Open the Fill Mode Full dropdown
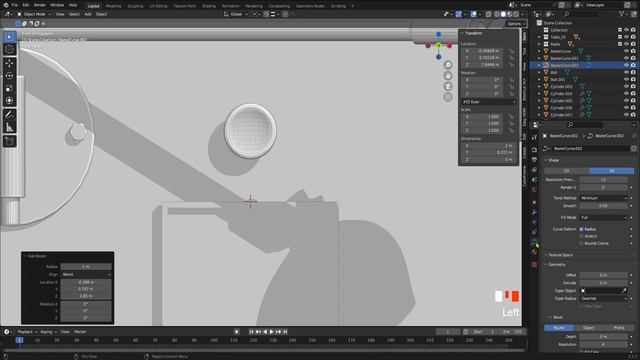 (x=604, y=218)
